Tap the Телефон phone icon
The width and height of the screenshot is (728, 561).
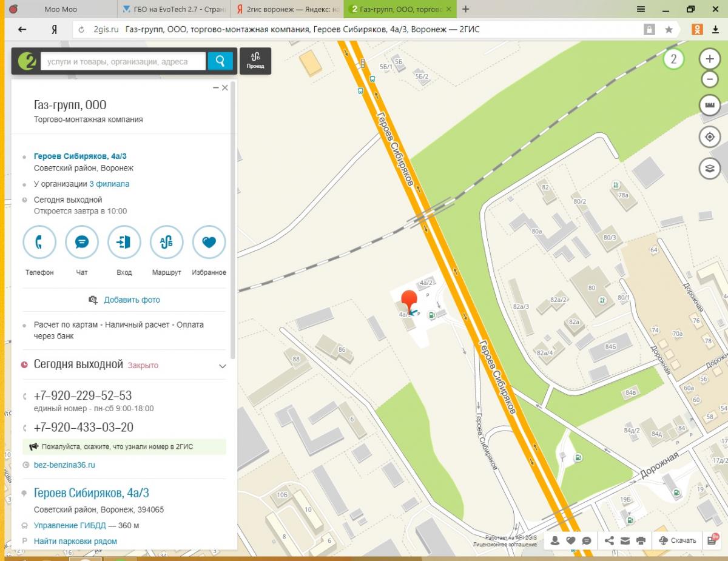[x=39, y=243]
